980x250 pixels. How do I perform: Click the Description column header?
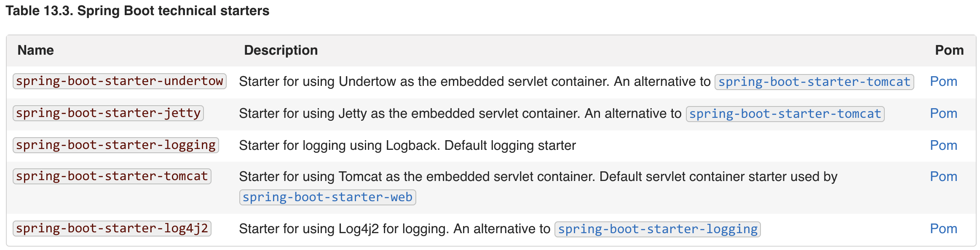pyautogui.click(x=281, y=50)
